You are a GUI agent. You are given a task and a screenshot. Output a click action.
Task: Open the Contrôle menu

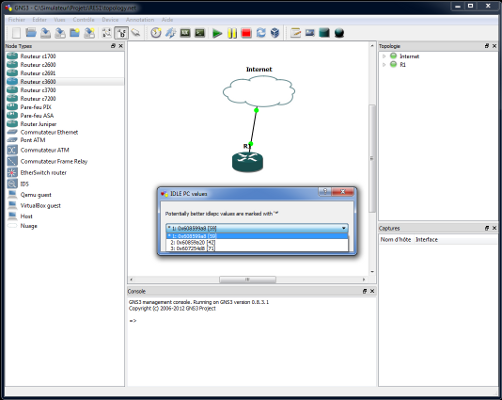84,20
